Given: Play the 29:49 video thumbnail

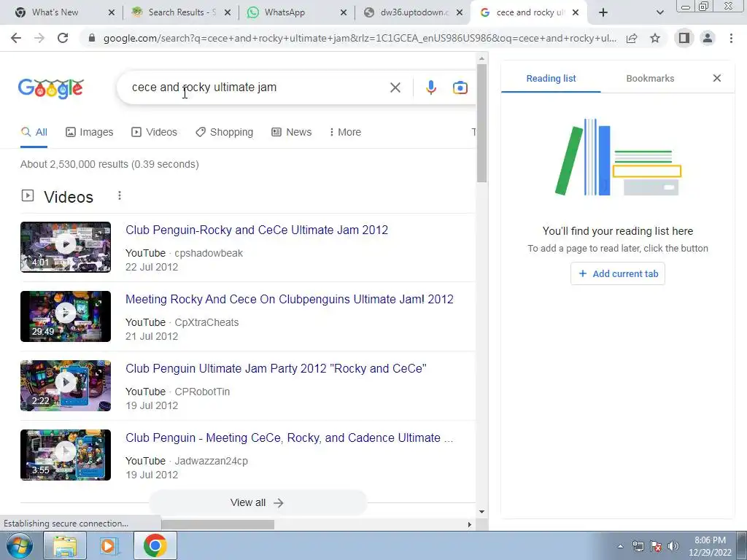Looking at the screenshot, I should pos(66,316).
